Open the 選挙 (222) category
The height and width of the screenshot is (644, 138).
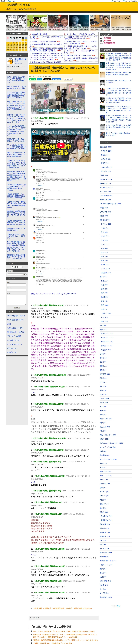coord(103,330)
